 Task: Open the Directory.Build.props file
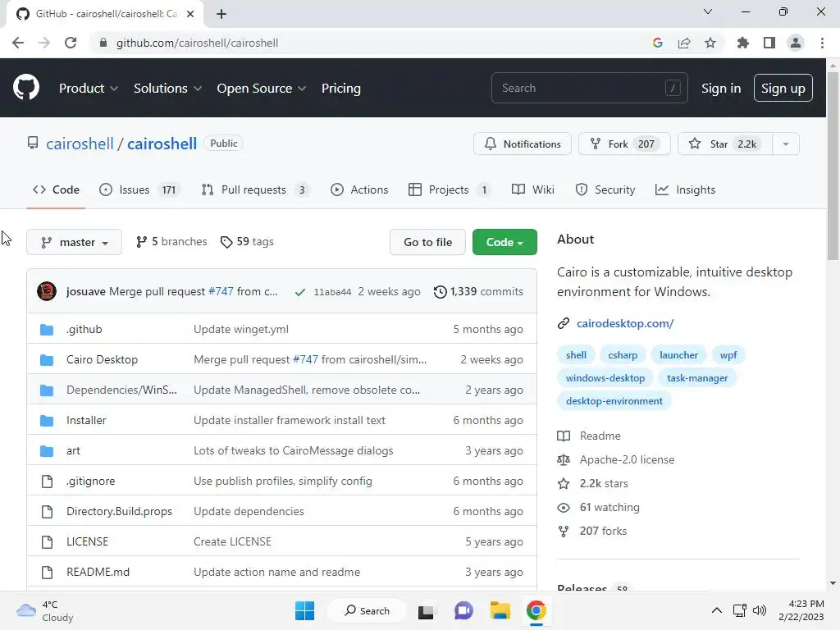[119, 512]
